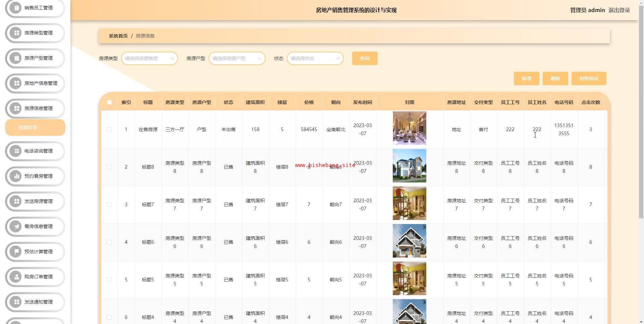The width and height of the screenshot is (644, 324).
Task: Select the checkbox for row 标题7
Action: point(109,205)
